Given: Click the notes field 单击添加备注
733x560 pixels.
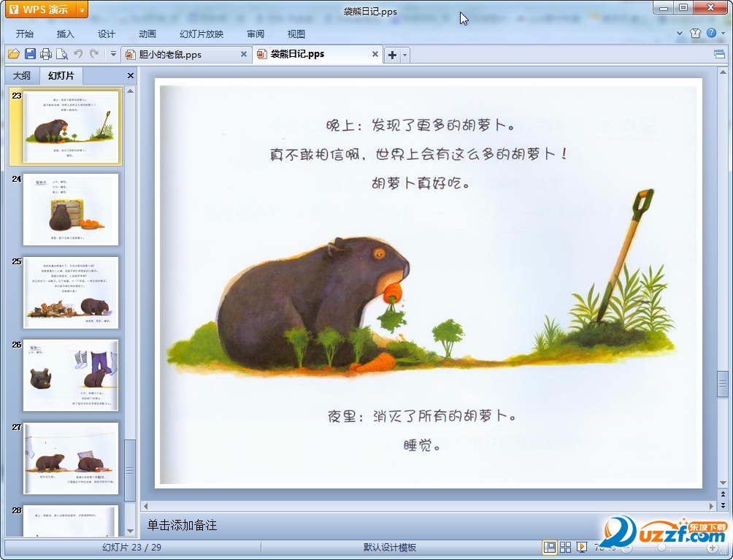Looking at the screenshot, I should pyautogui.click(x=183, y=526).
